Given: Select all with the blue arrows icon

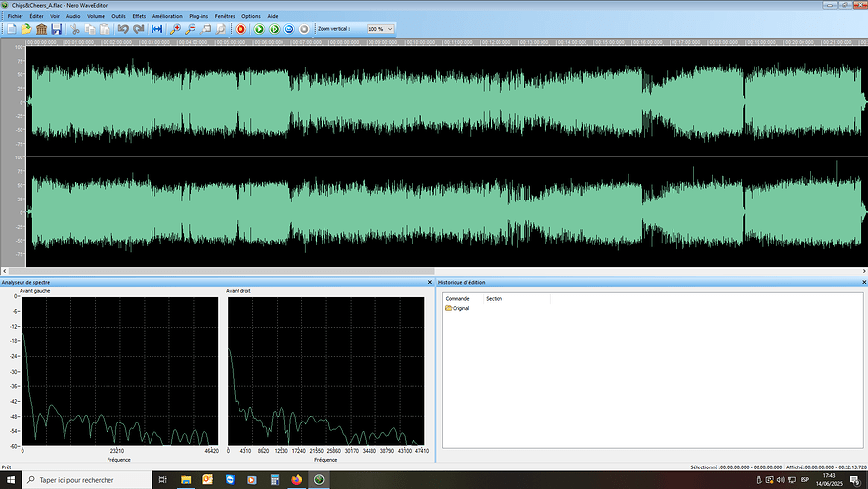Looking at the screenshot, I should [x=157, y=29].
